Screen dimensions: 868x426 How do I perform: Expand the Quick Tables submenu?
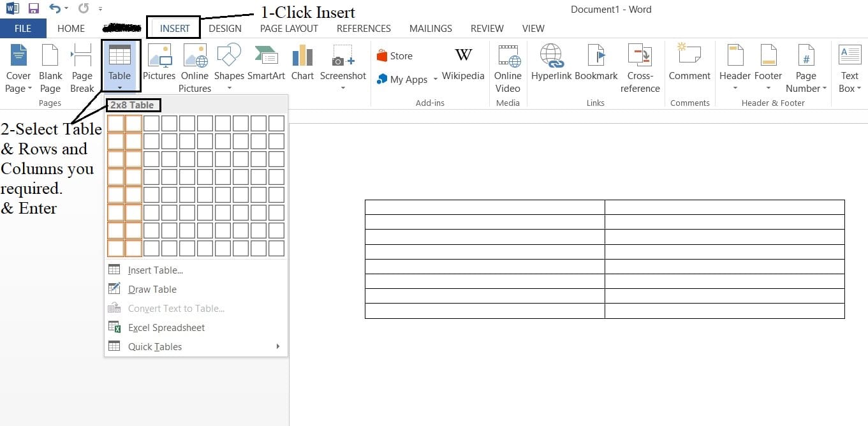(x=156, y=346)
